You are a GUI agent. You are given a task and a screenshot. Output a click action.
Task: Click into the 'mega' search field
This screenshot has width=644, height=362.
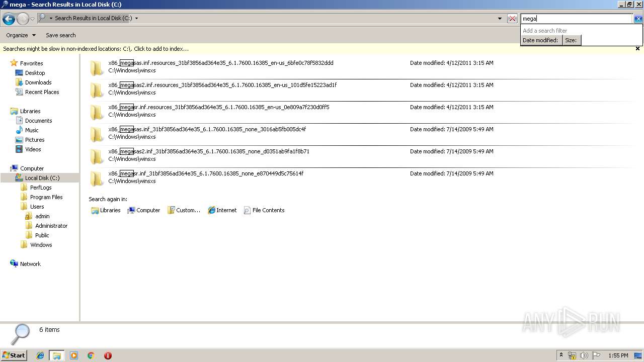(x=576, y=19)
